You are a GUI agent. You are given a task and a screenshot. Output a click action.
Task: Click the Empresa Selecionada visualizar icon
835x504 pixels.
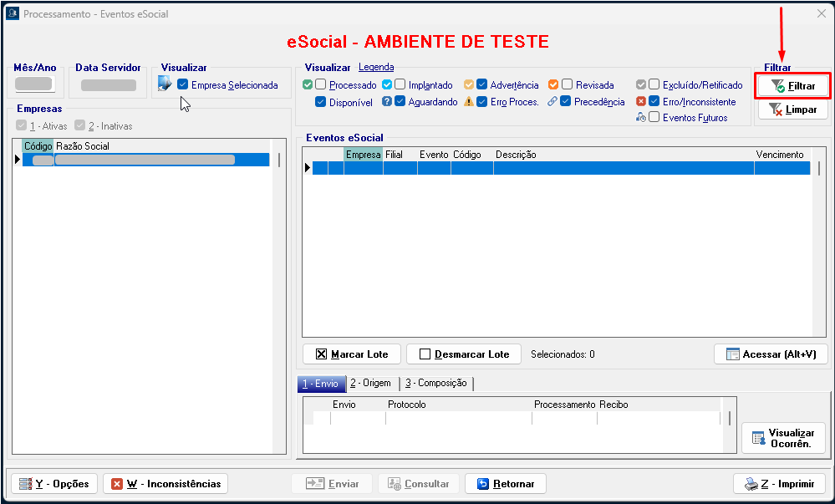pyautogui.click(x=165, y=84)
